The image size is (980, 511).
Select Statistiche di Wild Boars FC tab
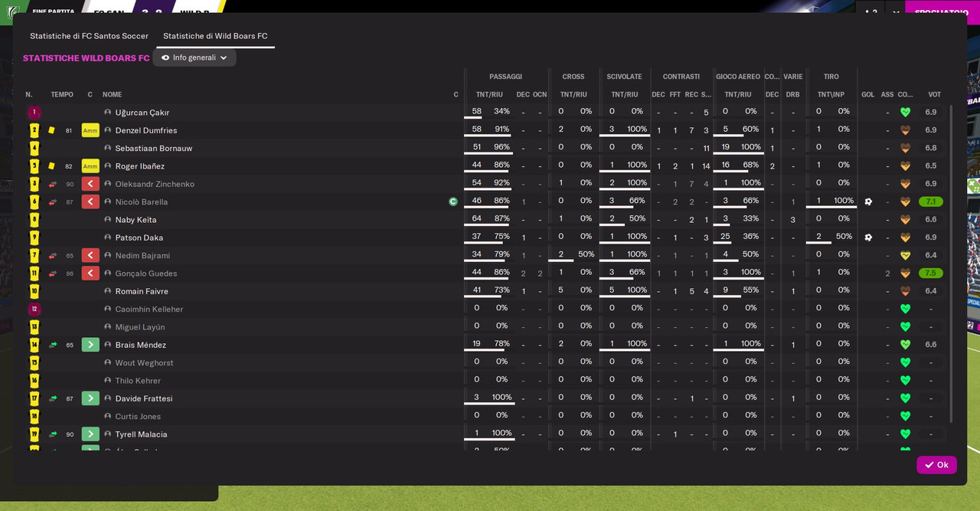coord(215,36)
